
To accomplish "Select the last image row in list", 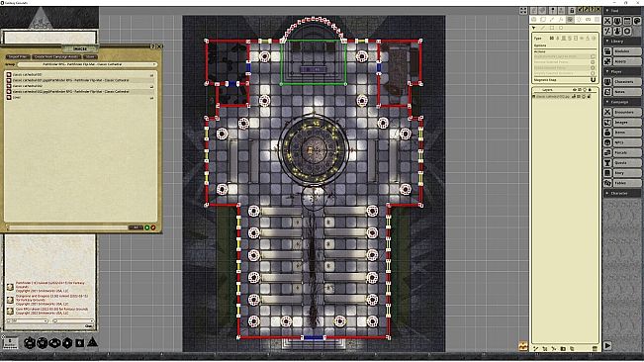I will (80, 98).
